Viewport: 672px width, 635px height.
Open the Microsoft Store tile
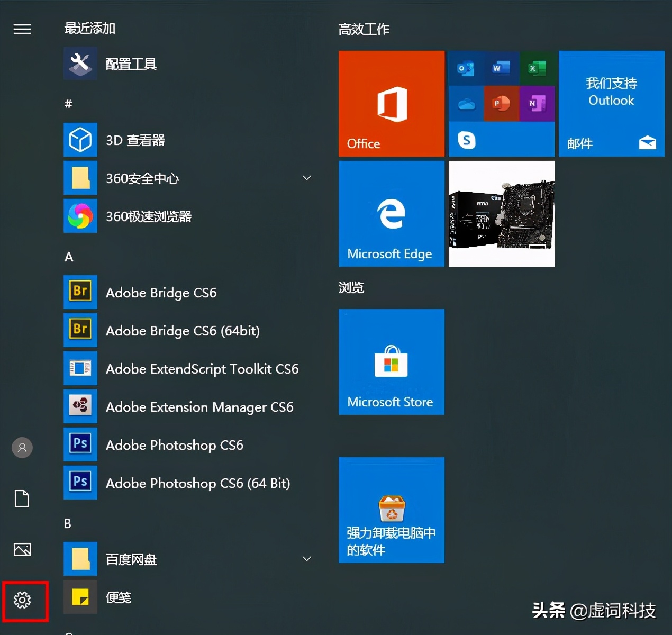click(391, 362)
